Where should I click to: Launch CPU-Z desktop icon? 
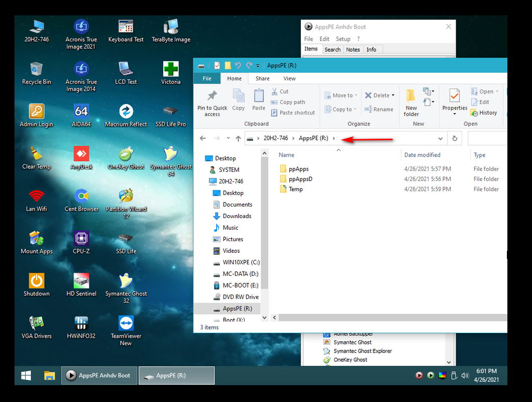81,243
